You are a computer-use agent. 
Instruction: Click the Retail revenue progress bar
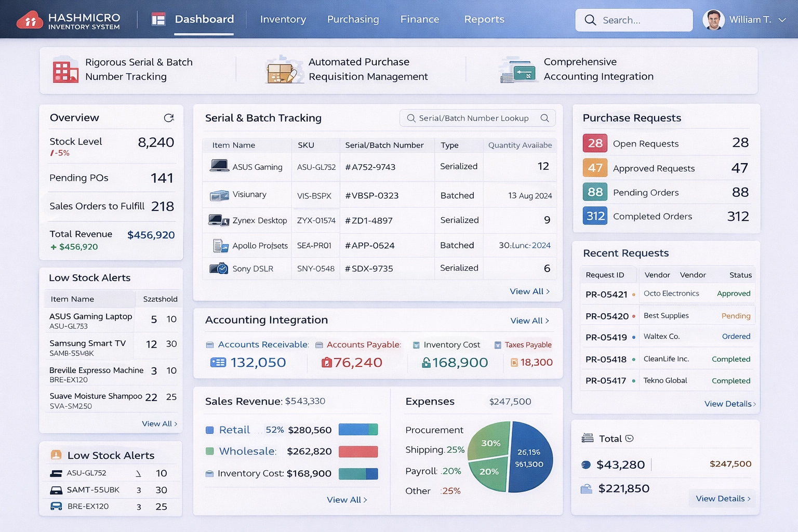tap(358, 430)
